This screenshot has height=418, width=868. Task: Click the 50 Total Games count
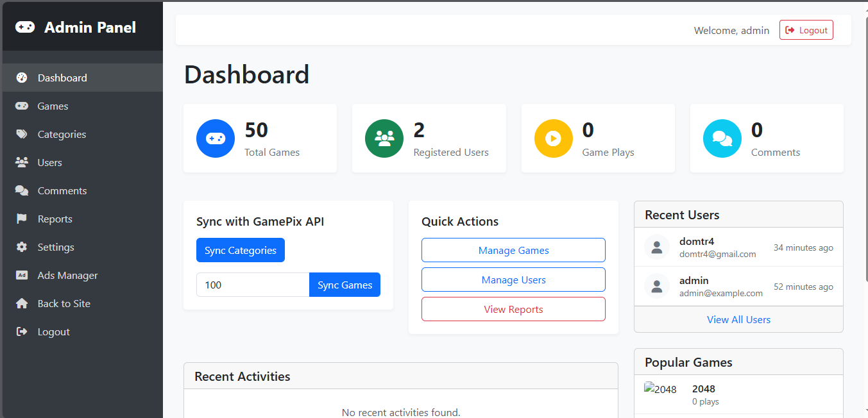pyautogui.click(x=257, y=130)
